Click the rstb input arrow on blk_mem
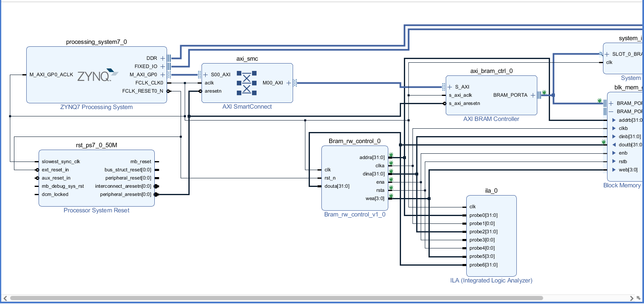Viewport: 644px width, 305px height. [614, 161]
